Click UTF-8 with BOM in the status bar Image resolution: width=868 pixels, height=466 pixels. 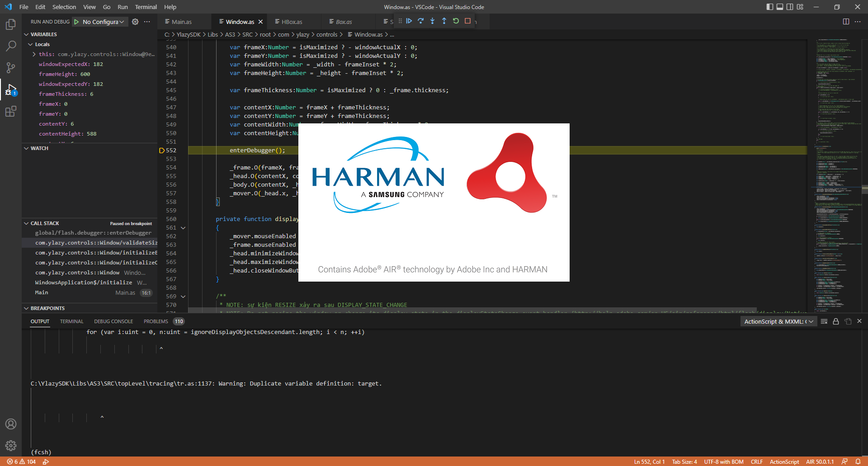click(x=724, y=461)
